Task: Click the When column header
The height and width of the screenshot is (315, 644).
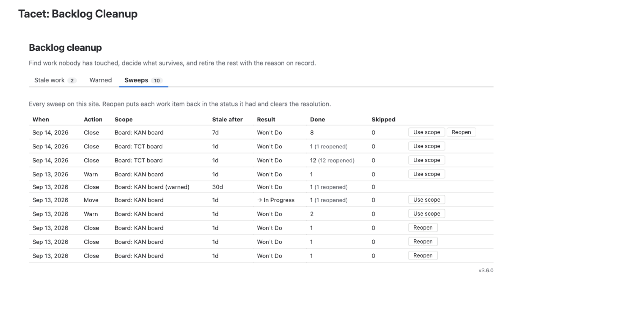Action: point(41,119)
